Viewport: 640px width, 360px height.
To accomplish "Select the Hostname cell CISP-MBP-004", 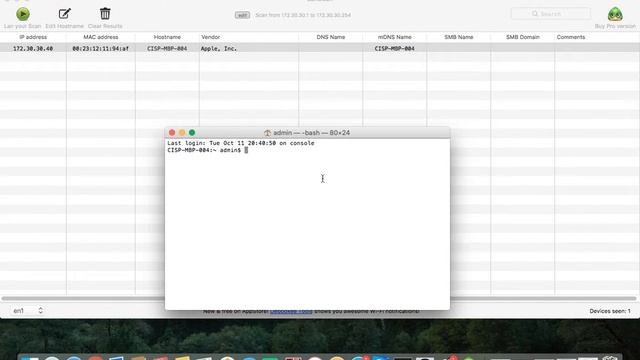I will [x=167, y=49].
